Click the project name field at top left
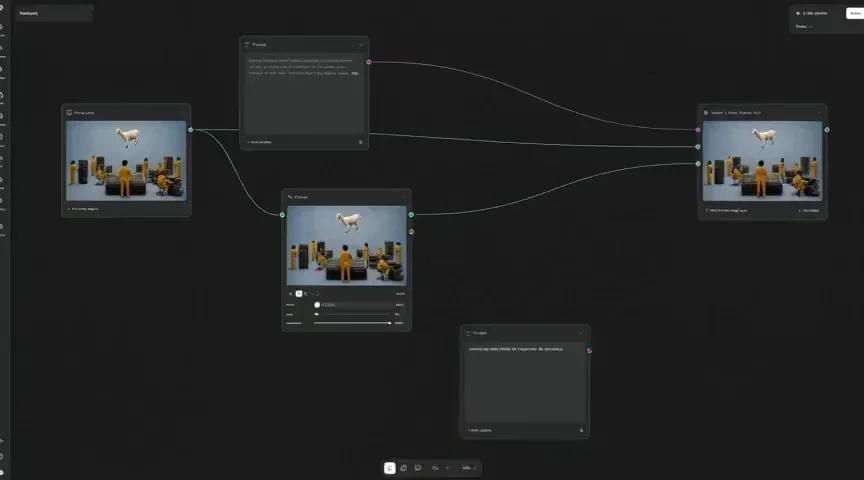The image size is (864, 480). click(53, 13)
